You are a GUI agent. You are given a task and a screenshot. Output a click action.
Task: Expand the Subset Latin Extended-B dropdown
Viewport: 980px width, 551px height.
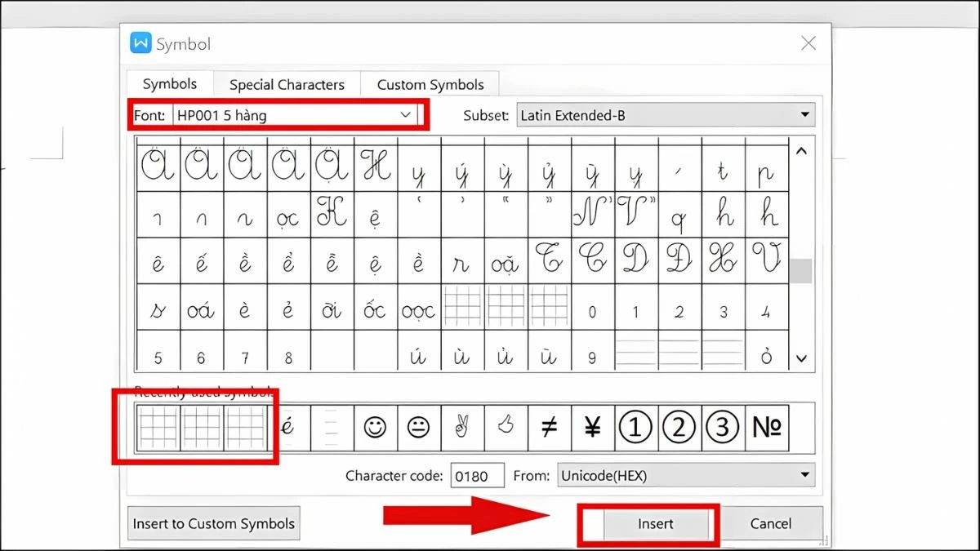804,115
